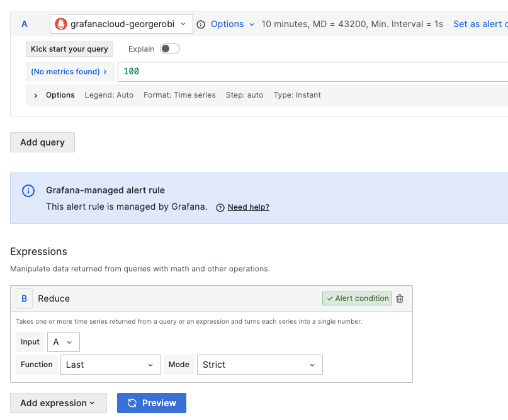Click the query expression field containing 100
The width and height of the screenshot is (508, 420).
click(189, 71)
